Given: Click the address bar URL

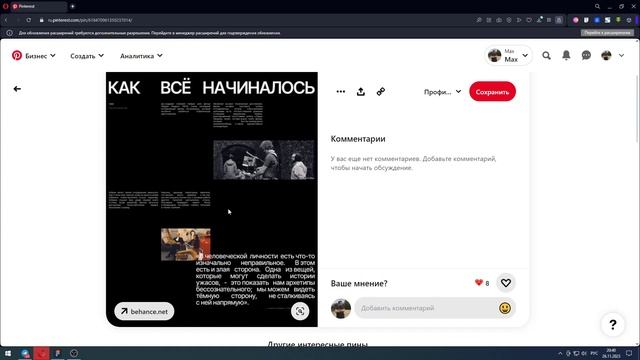Looking at the screenshot, I should coord(90,20).
